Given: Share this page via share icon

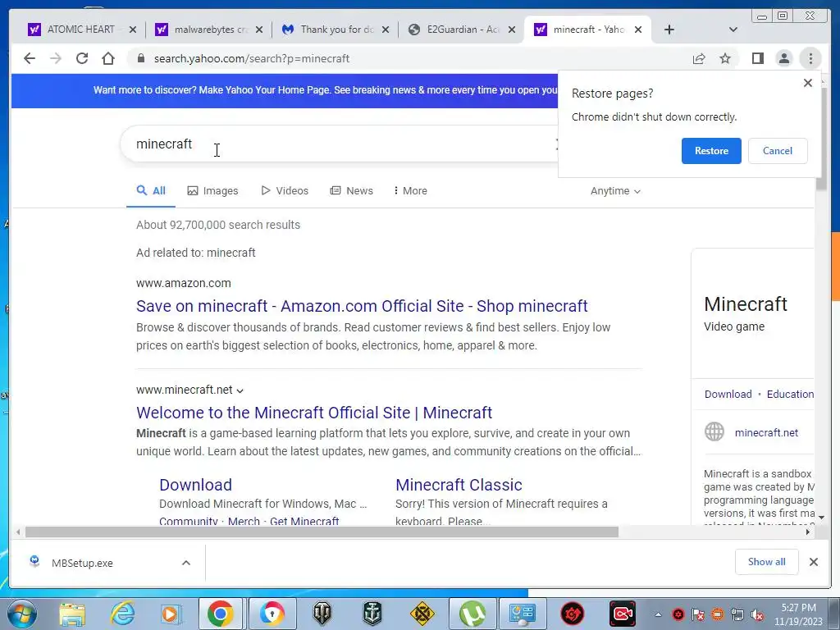Looking at the screenshot, I should coord(699,58).
